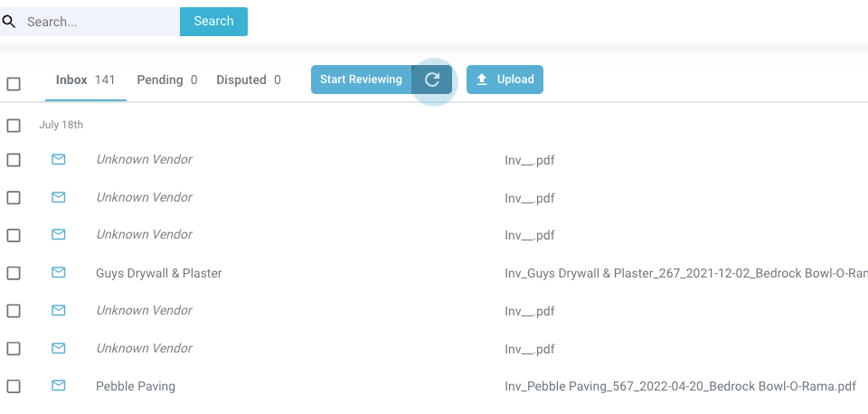Image resolution: width=868 pixels, height=414 pixels.
Task: Tick checkbox for Guys Drywall & Plaster row
Action: coord(14,273)
